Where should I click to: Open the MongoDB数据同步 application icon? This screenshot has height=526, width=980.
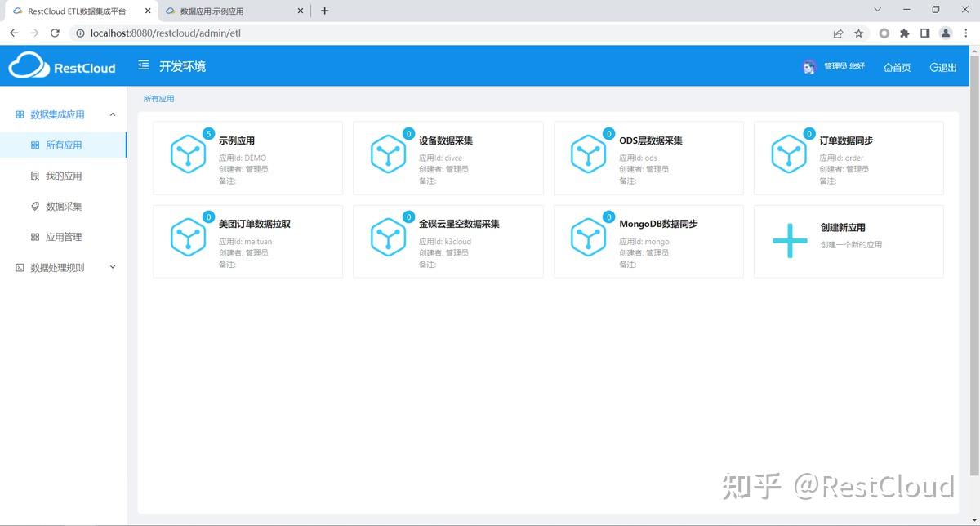coord(588,238)
